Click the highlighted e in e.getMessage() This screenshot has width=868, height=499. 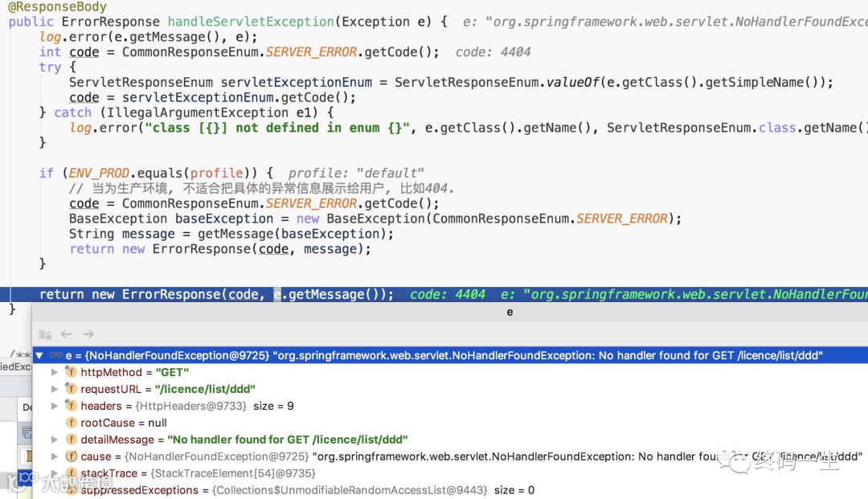tap(277, 294)
